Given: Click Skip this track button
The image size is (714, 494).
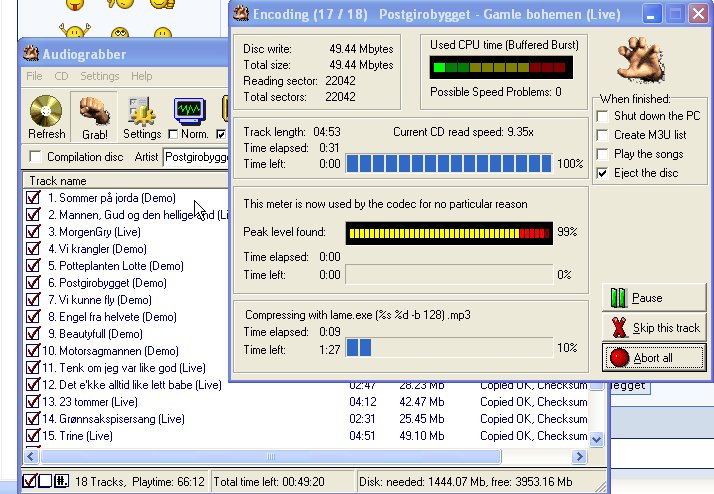Looking at the screenshot, I should [x=654, y=327].
